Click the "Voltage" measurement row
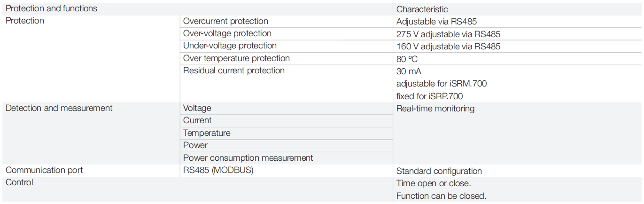The image size is (644, 204). 197,108
